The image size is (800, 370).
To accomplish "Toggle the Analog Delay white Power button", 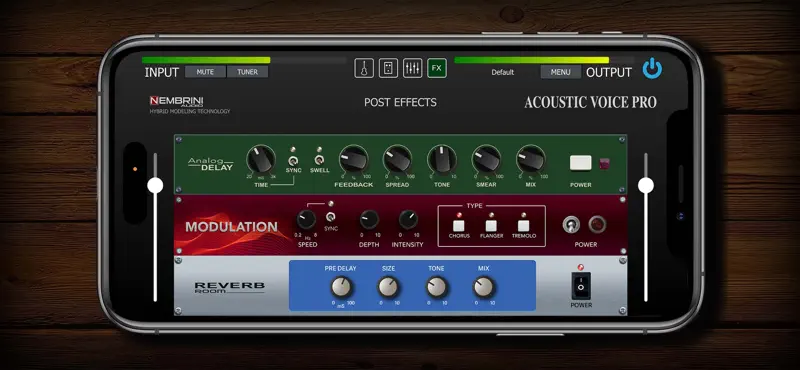I will 581,163.
